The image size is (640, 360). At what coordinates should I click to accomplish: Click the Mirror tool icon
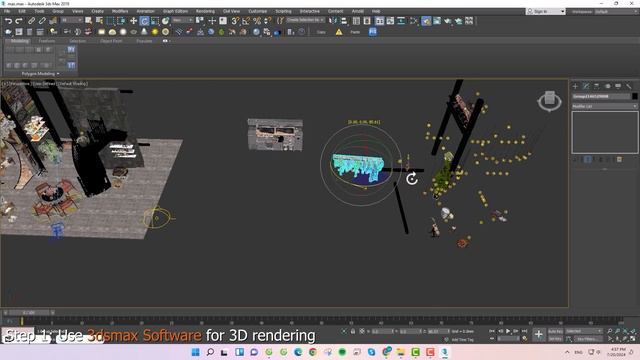(x=333, y=21)
